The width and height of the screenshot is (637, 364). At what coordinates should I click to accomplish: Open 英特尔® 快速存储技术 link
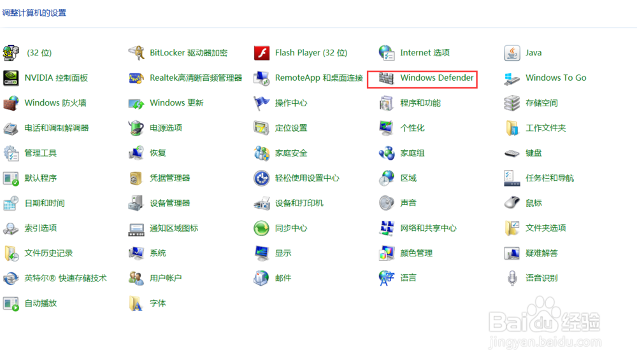pos(66,278)
